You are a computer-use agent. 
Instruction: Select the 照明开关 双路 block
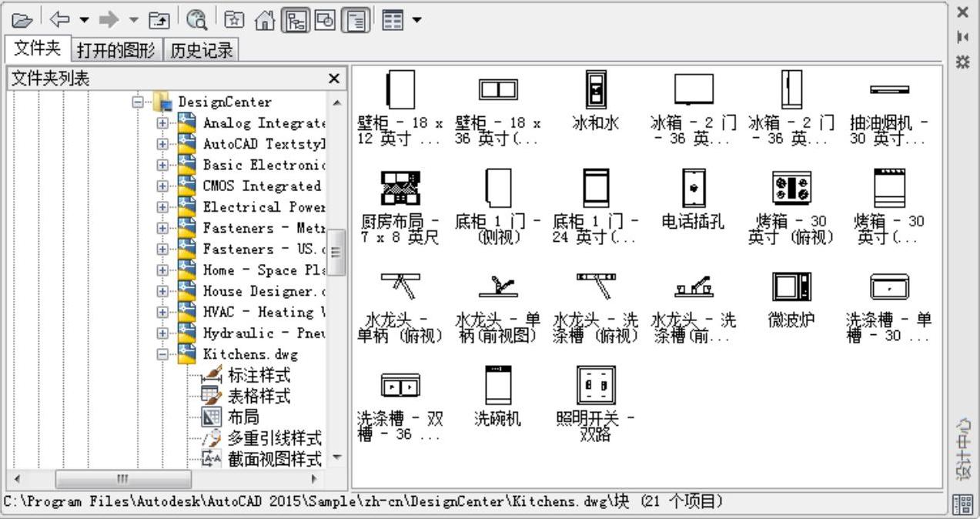[596, 403]
